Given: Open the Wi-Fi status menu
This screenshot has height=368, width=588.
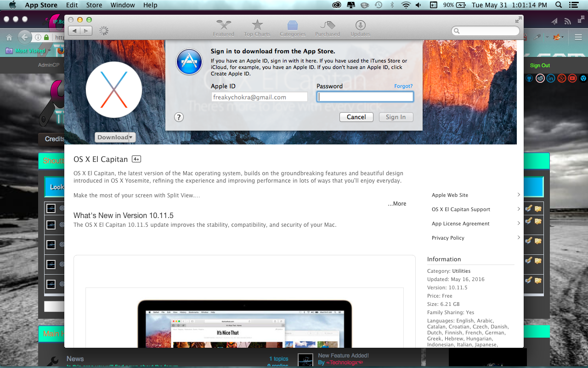Looking at the screenshot, I should pyautogui.click(x=405, y=5).
